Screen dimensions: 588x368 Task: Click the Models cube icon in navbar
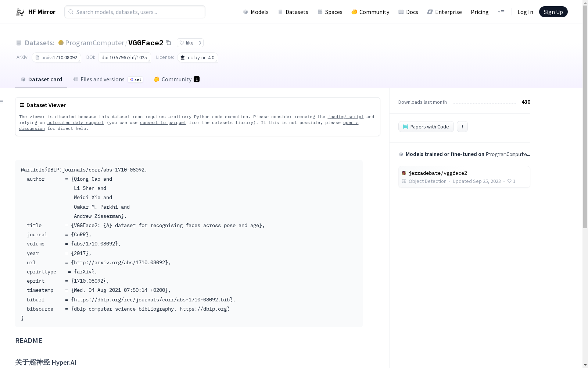[245, 12]
